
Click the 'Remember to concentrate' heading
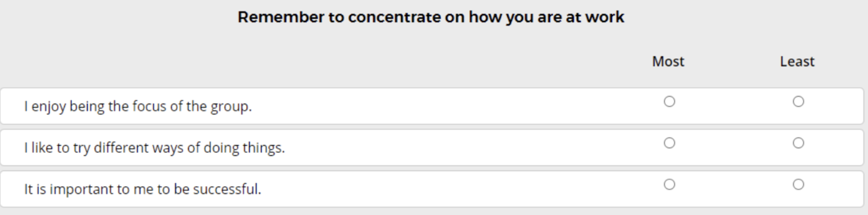coord(431,17)
